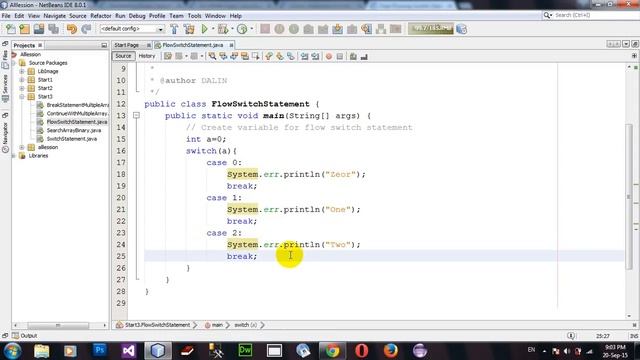Click the memory usage garbage collect bar
Image resolution: width=640 pixels, height=360 pixels.
click(x=431, y=29)
